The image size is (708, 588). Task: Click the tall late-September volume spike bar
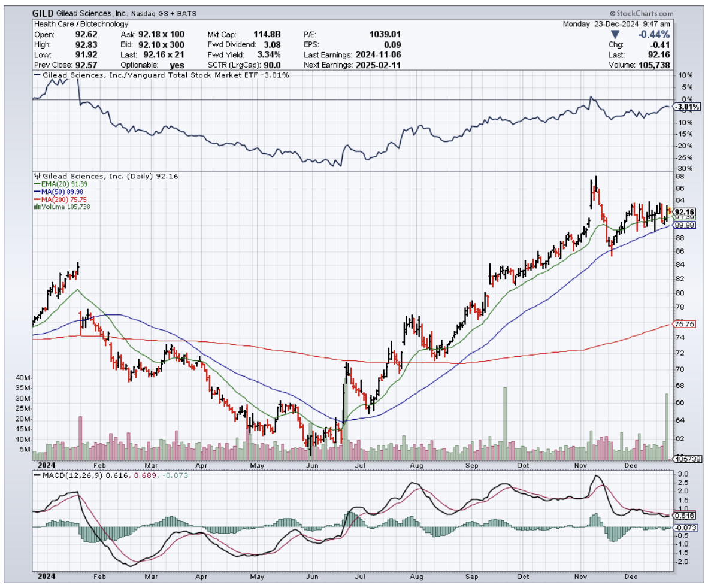click(505, 419)
